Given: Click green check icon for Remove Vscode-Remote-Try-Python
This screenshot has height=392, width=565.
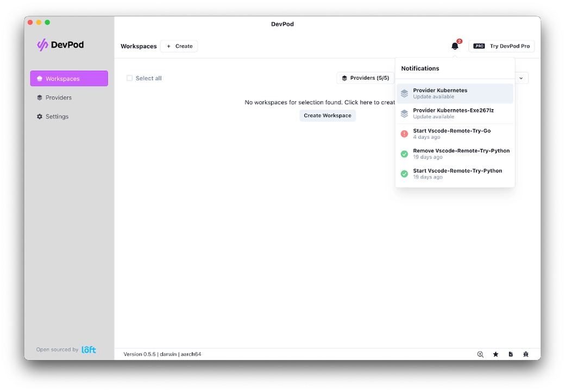Looking at the screenshot, I should click(x=404, y=154).
